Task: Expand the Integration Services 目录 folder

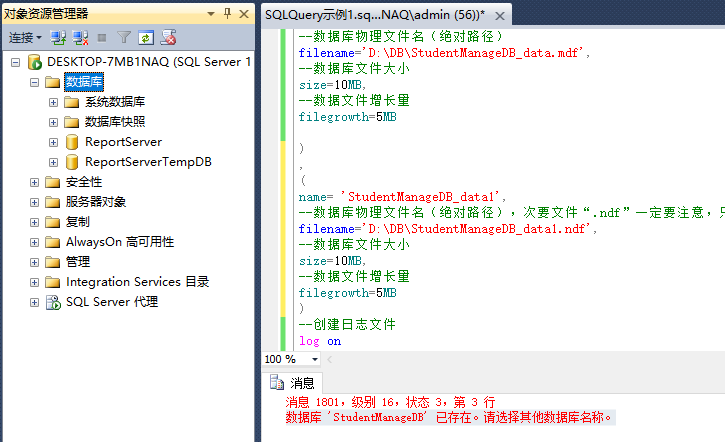Action: pyautogui.click(x=34, y=282)
